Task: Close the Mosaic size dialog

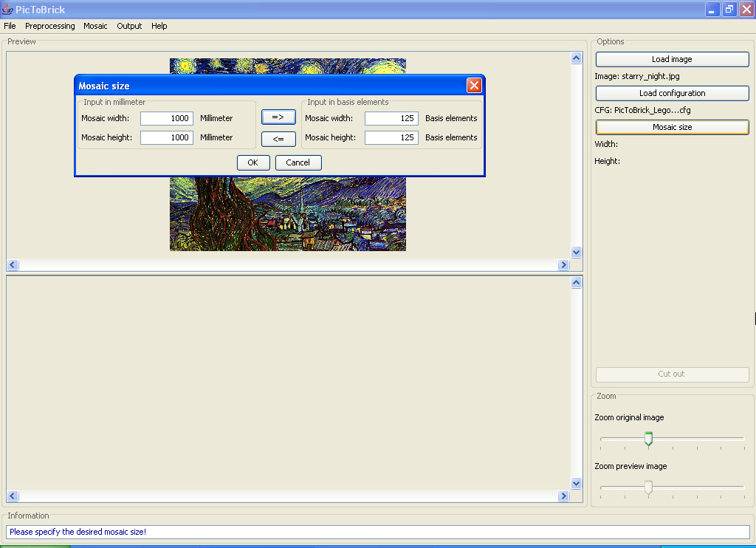Action: (x=474, y=86)
